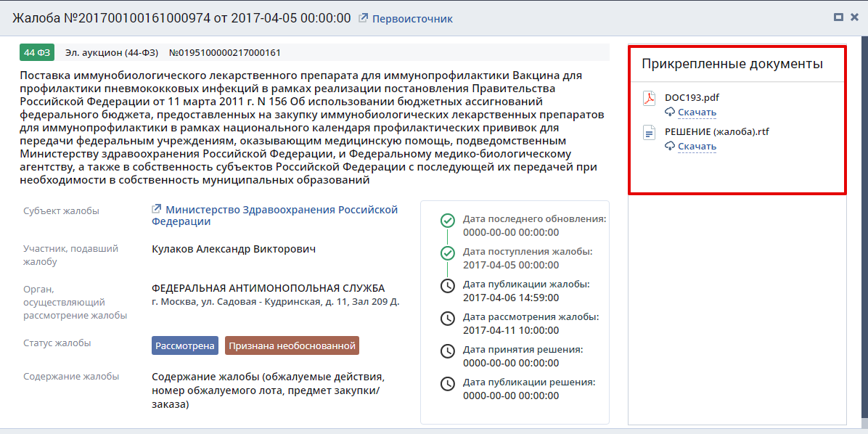The width and height of the screenshot is (868, 434).
Task: Click the 44 ФЗ green badge
Action: click(x=37, y=52)
